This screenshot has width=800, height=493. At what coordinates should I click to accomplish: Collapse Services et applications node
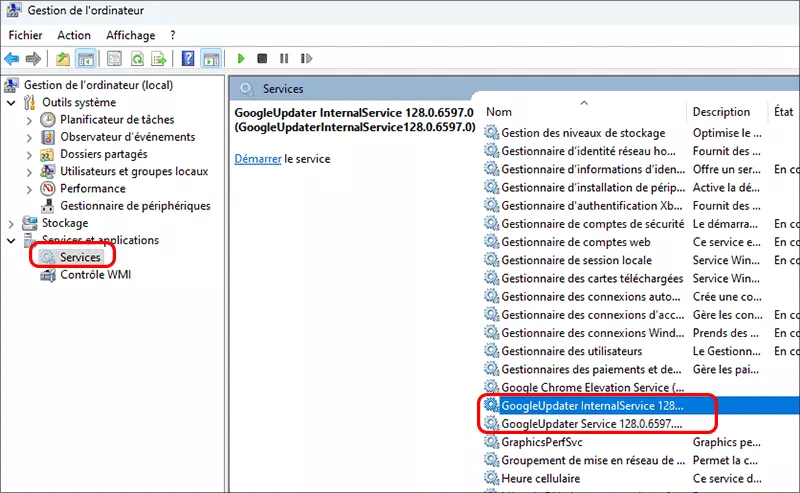click(11, 241)
